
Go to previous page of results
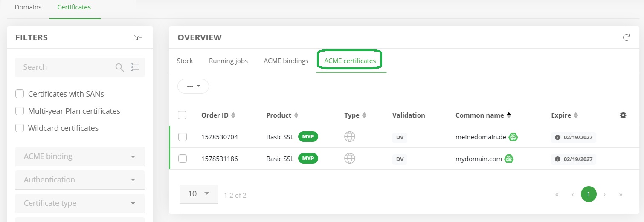coord(573,195)
